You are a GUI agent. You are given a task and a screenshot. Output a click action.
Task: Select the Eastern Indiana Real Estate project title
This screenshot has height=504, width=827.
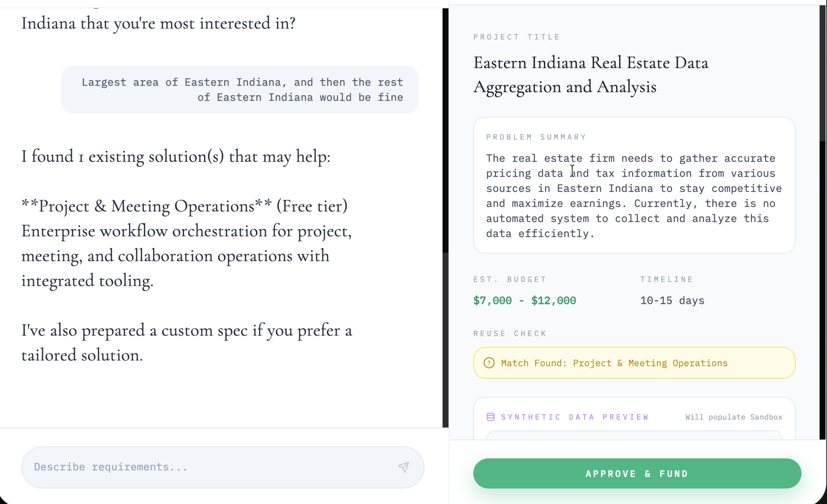(x=591, y=75)
